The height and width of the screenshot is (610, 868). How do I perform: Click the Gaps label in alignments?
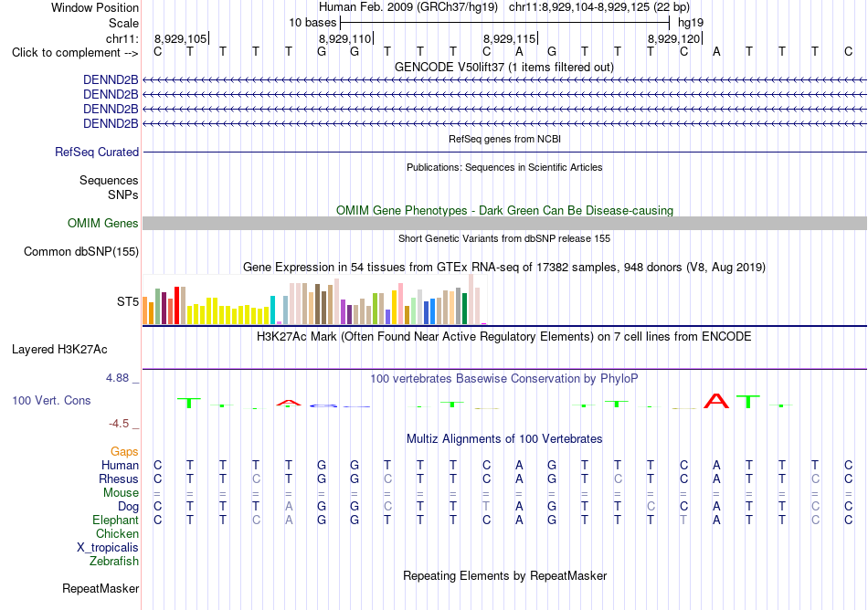click(x=124, y=452)
